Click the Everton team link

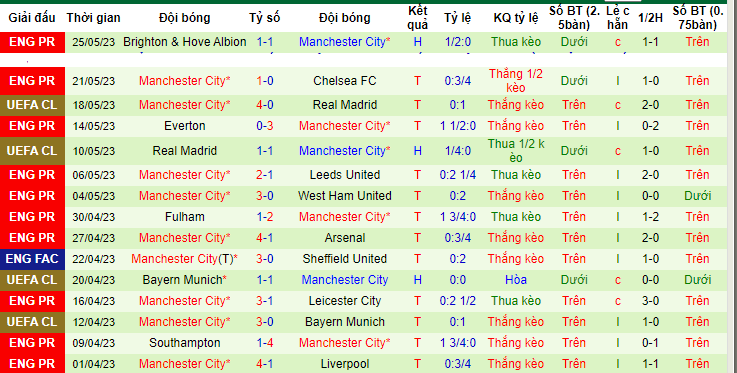coord(185,126)
